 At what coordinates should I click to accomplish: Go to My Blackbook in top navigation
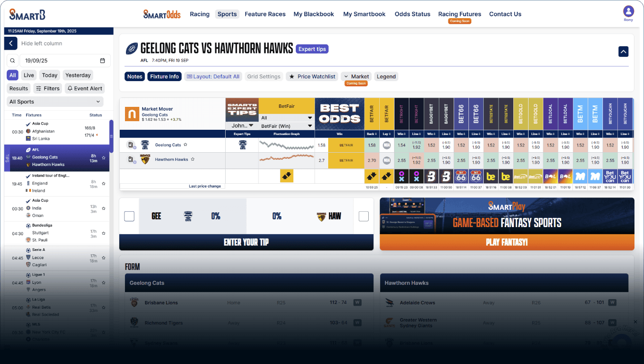[x=313, y=14]
